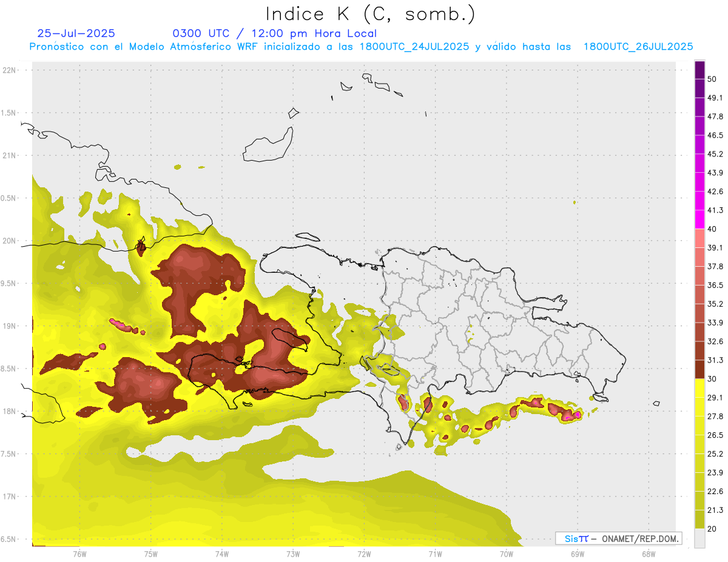Image resolution: width=728 pixels, height=562 pixels.
Task: Click the longitude label "76W"
Action: (79, 555)
